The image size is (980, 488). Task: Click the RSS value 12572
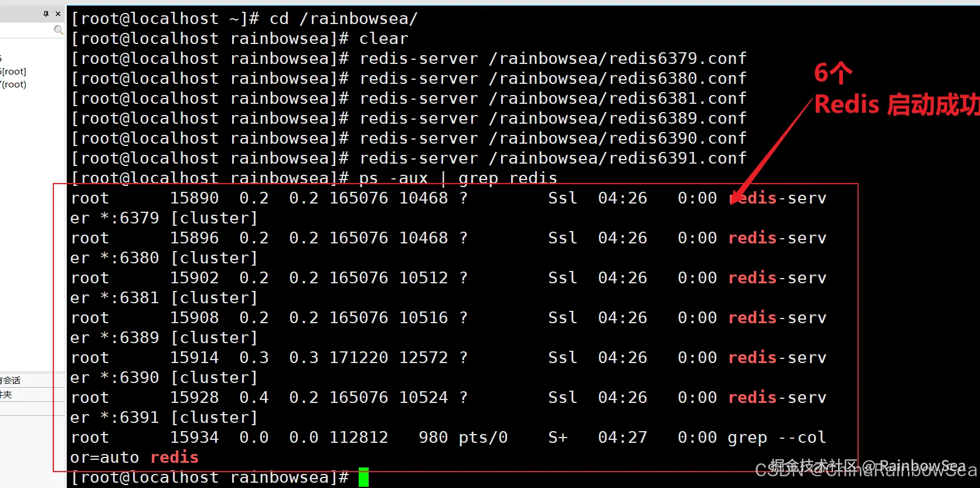tap(423, 357)
